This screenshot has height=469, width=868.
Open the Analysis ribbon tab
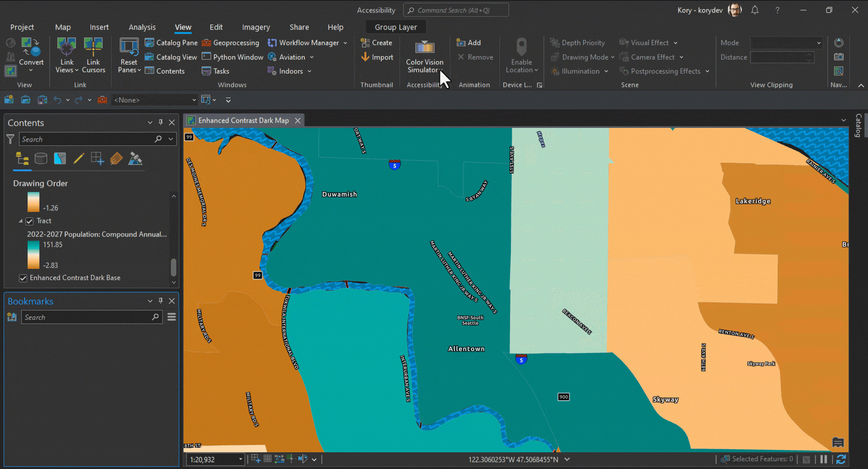pos(142,27)
